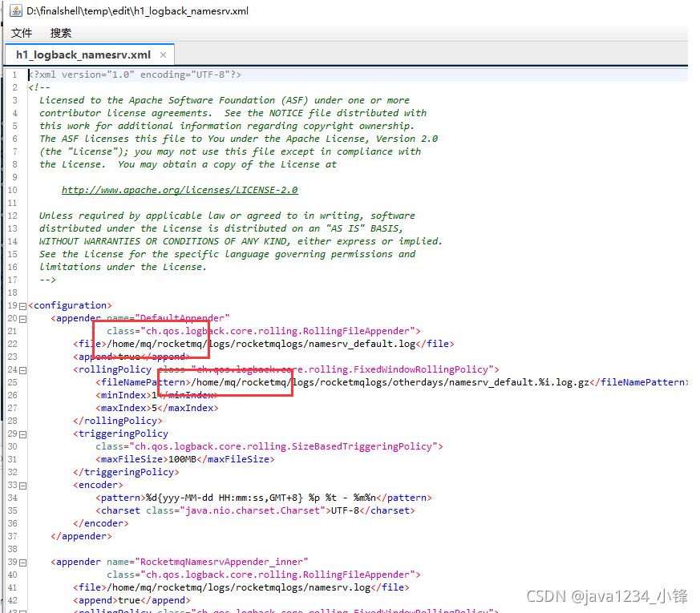This screenshot has height=613, width=700.
Task: Open the Apache LICENSE-2.0 link
Action: (180, 190)
